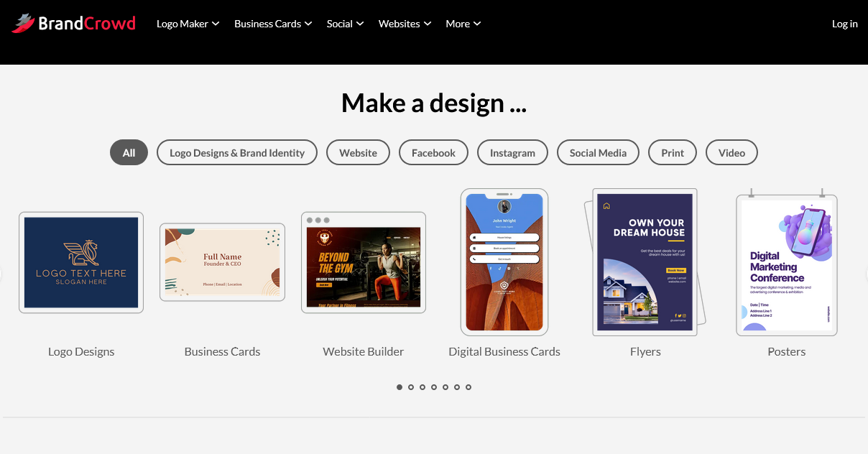868x454 pixels.
Task: Open the More menu
Action: point(462,23)
